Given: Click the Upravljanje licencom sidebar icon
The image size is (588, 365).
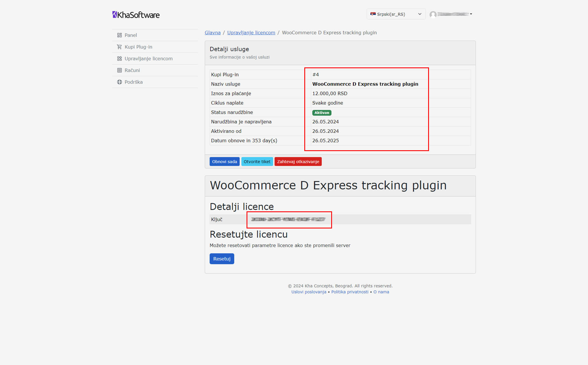Looking at the screenshot, I should (x=120, y=59).
